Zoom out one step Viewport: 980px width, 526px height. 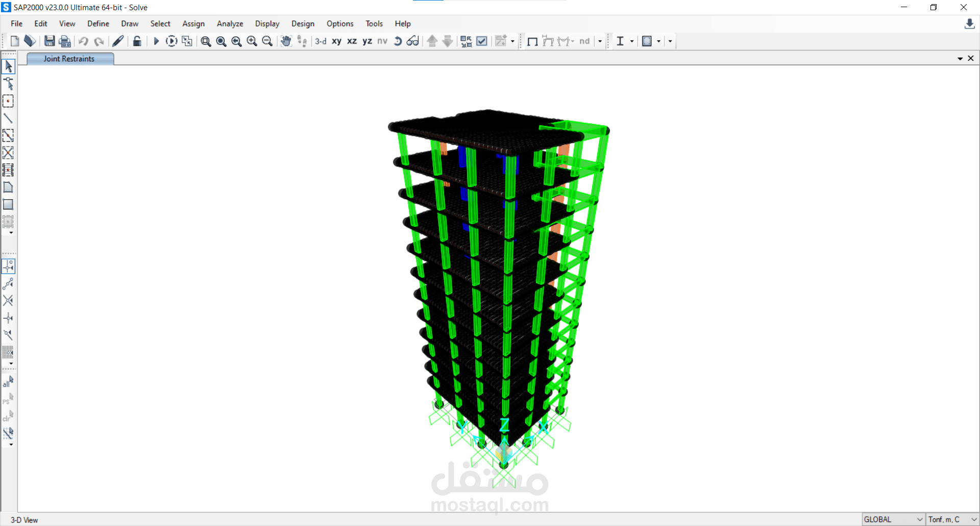tap(267, 41)
